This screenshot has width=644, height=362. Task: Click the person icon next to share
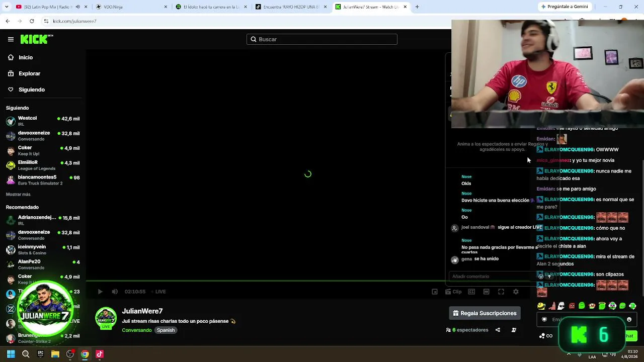click(514, 330)
